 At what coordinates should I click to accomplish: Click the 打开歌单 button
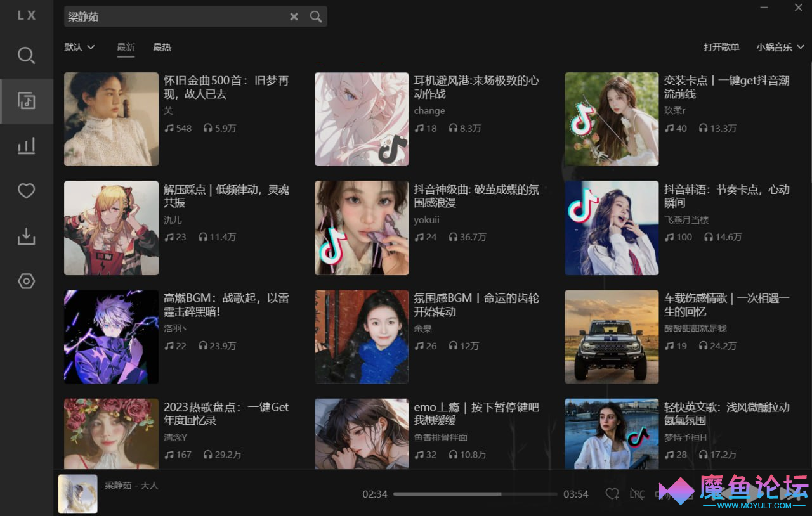click(721, 47)
